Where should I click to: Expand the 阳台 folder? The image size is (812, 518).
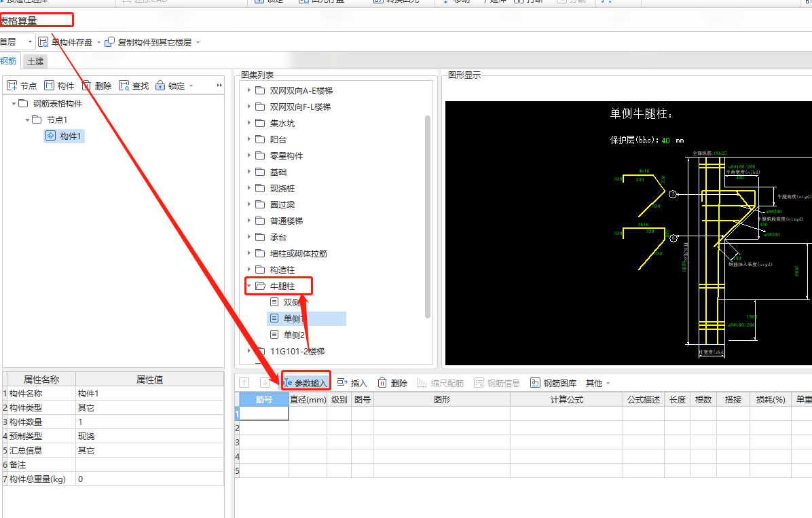(x=249, y=138)
